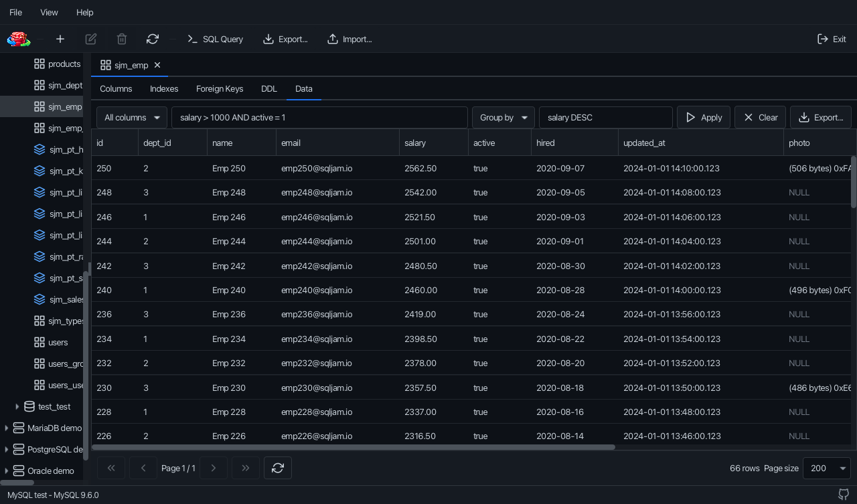The width and height of the screenshot is (857, 504).
Task: Click the toolbar refresh icon
Action: coord(153,39)
